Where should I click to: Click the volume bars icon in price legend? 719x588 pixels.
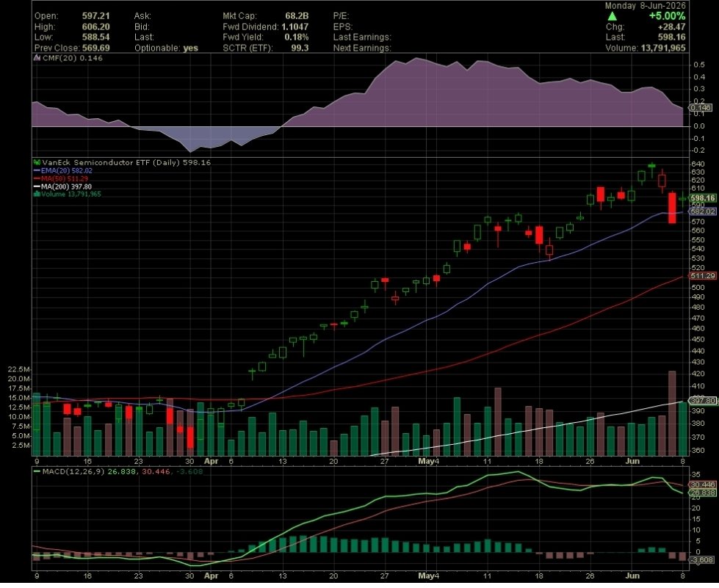point(37,194)
